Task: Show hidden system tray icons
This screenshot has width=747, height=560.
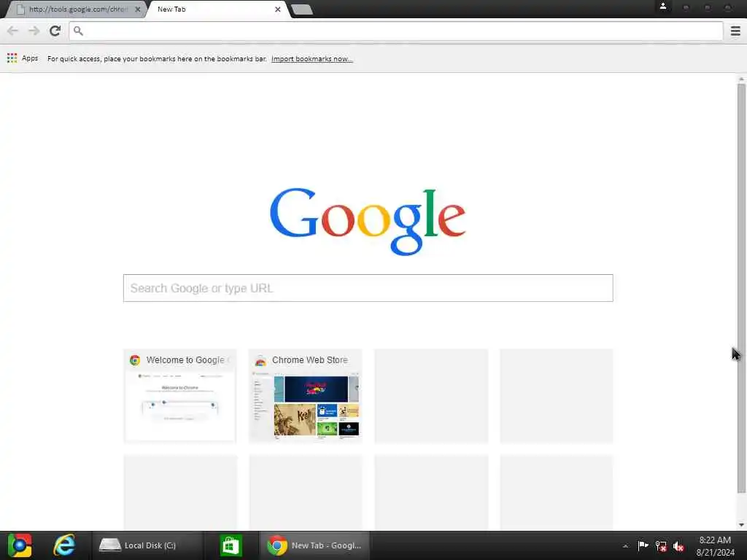Action: pos(625,546)
